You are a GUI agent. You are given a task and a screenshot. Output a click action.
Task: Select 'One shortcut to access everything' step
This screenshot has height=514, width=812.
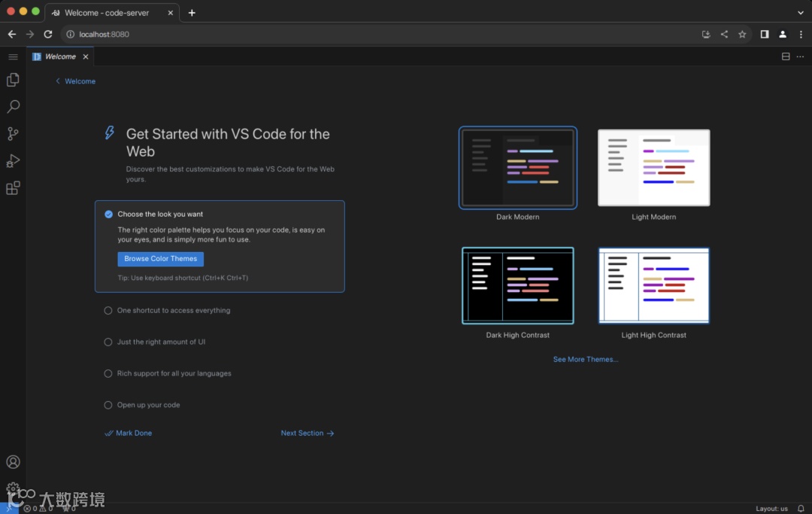coord(174,310)
